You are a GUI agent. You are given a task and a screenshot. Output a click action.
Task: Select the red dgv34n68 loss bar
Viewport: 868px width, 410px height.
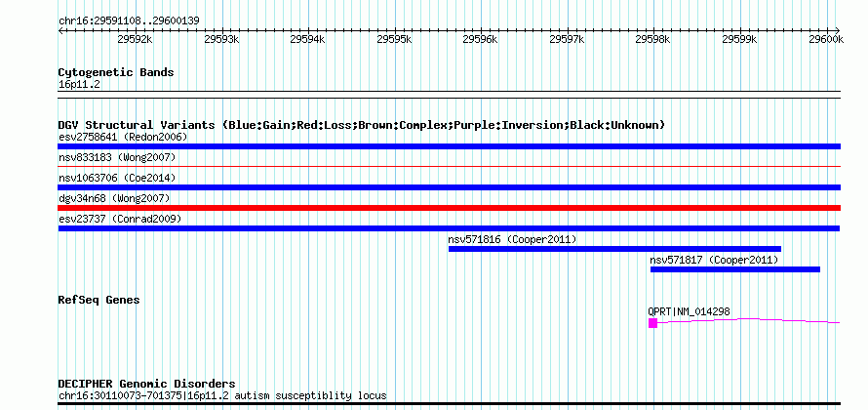coord(449,208)
